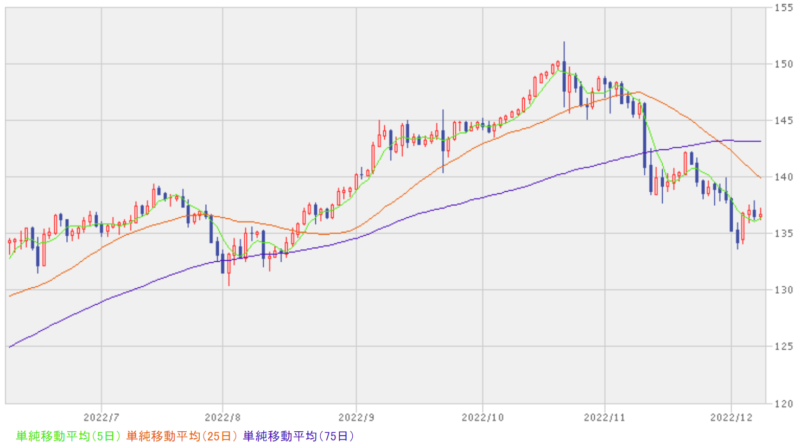This screenshot has width=800, height=447.
Task: Click the 2022/7 date axis label
Action: 101,417
